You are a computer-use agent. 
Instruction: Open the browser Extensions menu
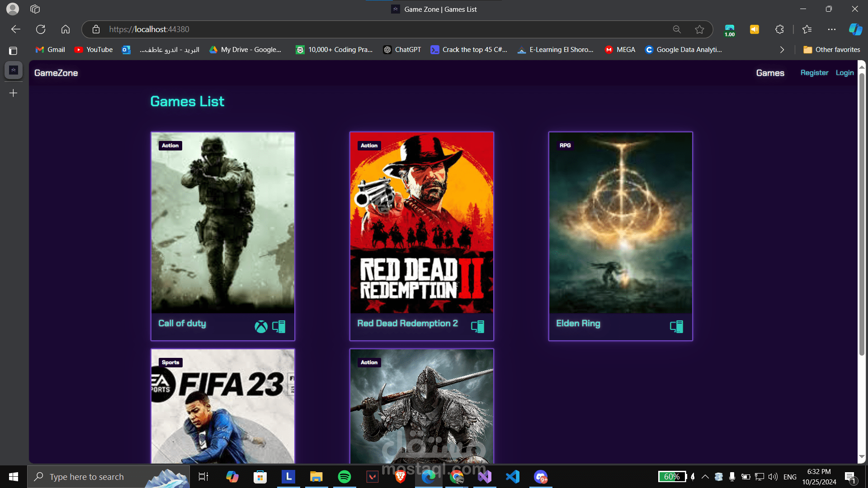point(779,29)
